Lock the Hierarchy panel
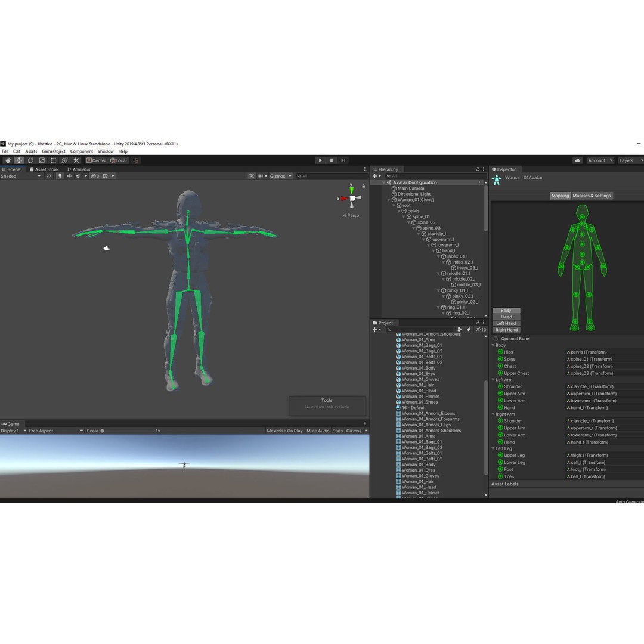 coord(478,169)
